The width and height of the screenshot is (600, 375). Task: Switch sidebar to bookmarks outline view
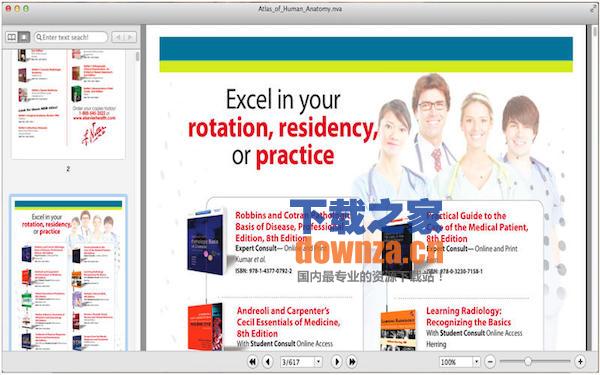12,37
